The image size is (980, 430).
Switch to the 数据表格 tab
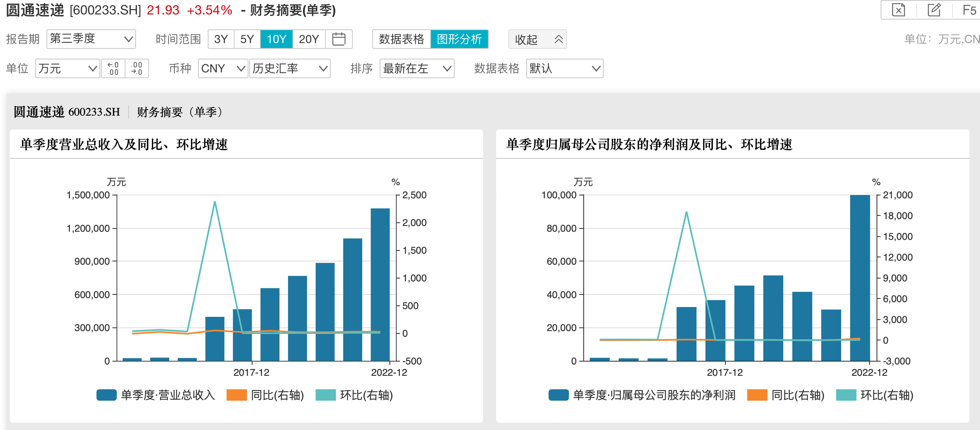pyautogui.click(x=401, y=39)
